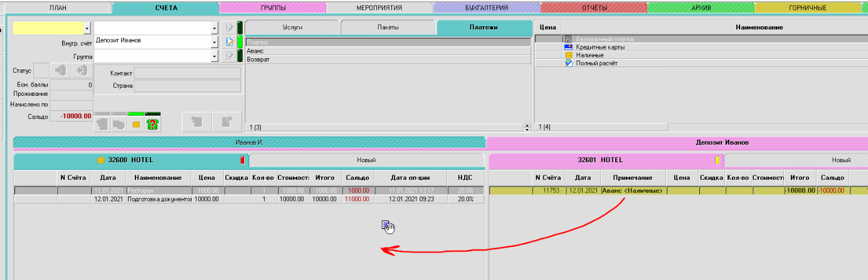Open the yellow field dropdown arrow
This screenshot has width=868, height=280.
tap(87, 29)
